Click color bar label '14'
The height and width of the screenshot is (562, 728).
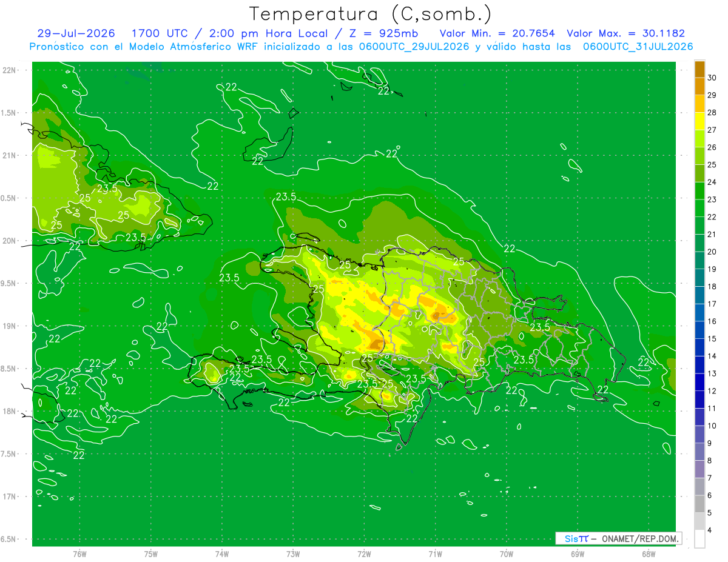click(712, 356)
